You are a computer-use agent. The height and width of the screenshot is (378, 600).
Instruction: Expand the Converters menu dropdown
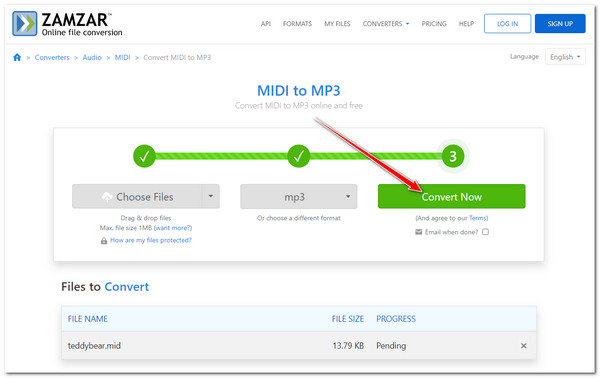click(x=386, y=24)
